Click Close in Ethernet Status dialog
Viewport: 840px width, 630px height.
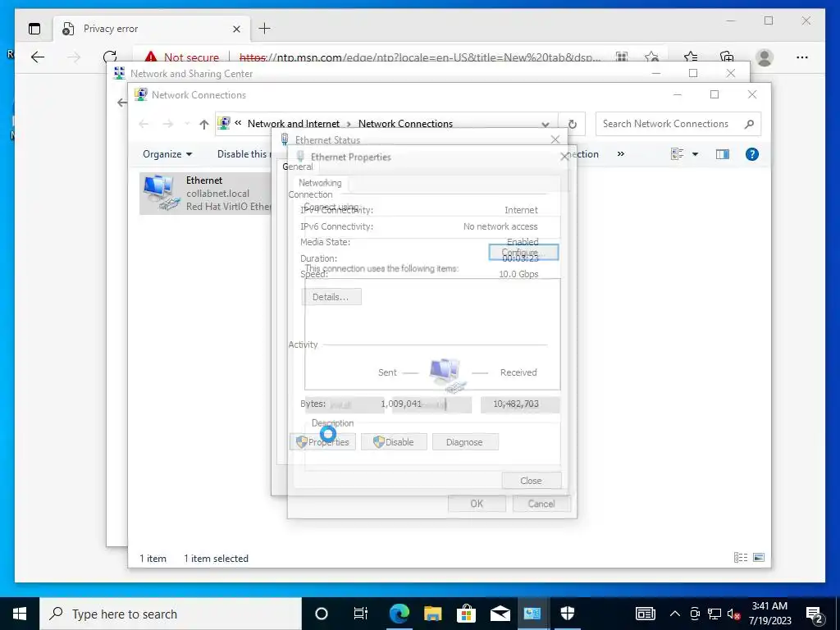pos(532,481)
